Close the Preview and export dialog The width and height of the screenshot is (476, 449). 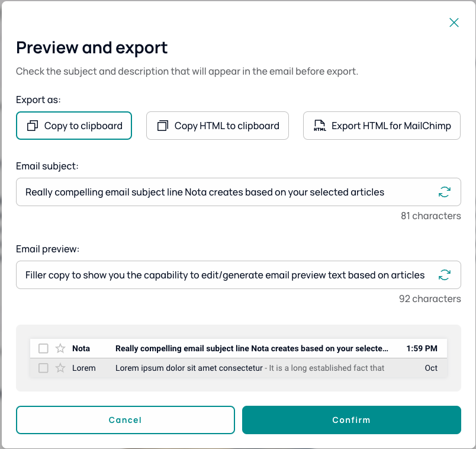click(x=454, y=23)
